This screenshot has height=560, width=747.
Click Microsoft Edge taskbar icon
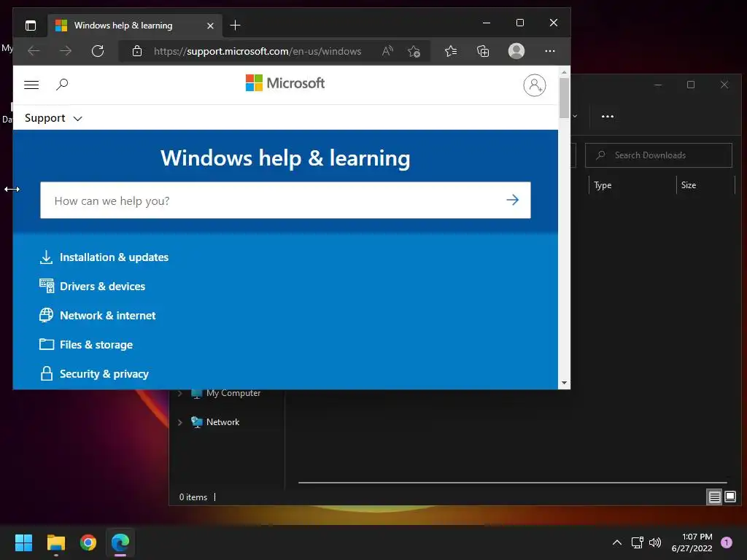point(120,542)
